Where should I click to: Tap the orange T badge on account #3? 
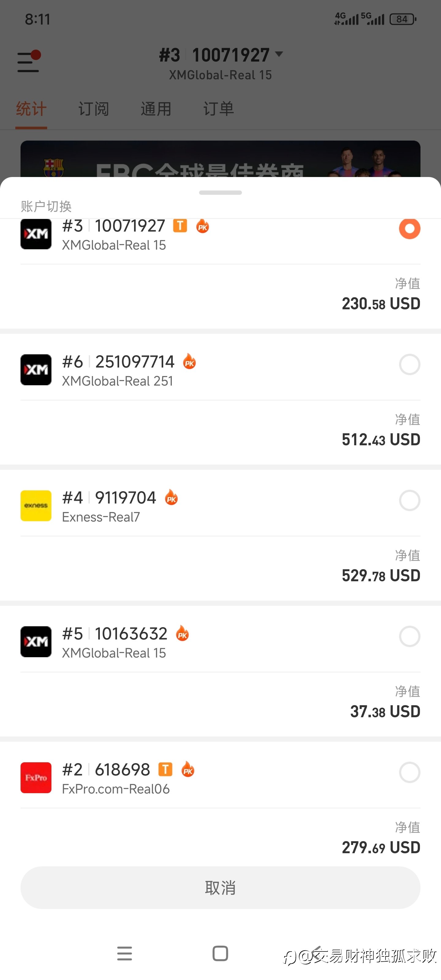180,226
